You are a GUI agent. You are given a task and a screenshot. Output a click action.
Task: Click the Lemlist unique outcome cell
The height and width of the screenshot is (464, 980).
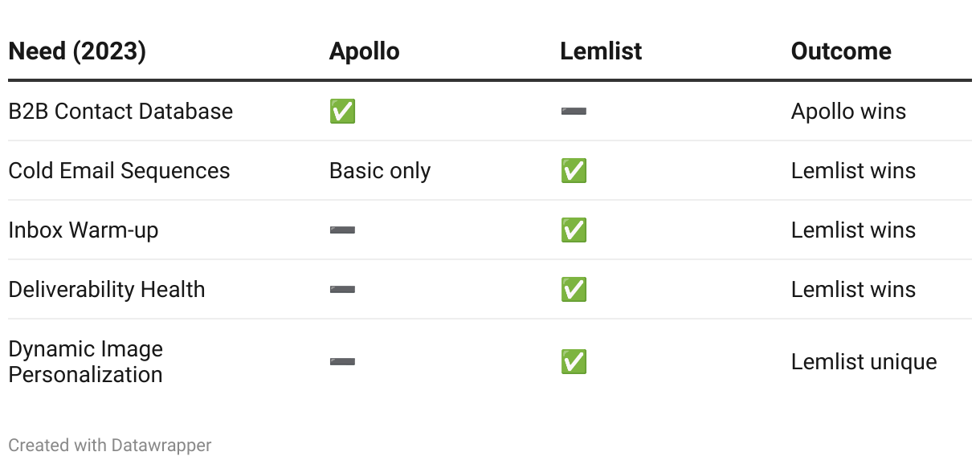[864, 362]
